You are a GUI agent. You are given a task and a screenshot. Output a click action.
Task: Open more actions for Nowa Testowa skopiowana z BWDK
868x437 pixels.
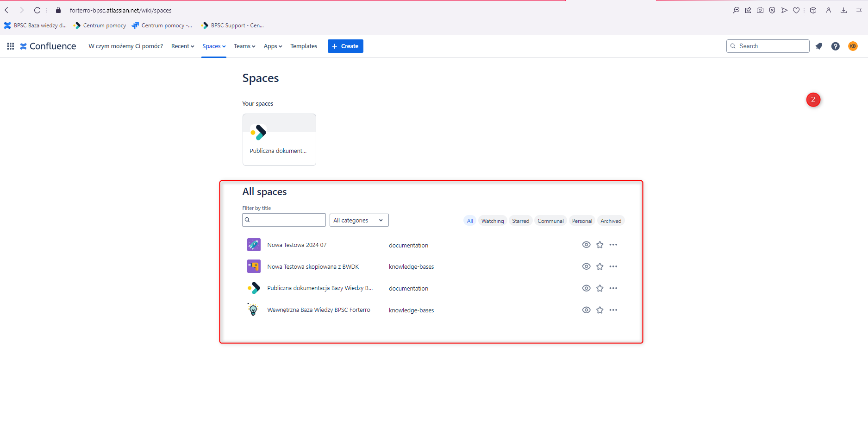pos(613,266)
